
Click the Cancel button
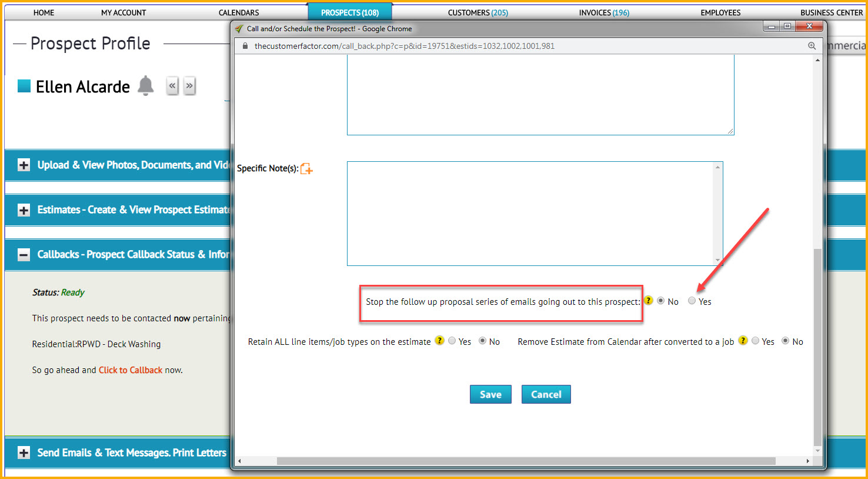546,394
